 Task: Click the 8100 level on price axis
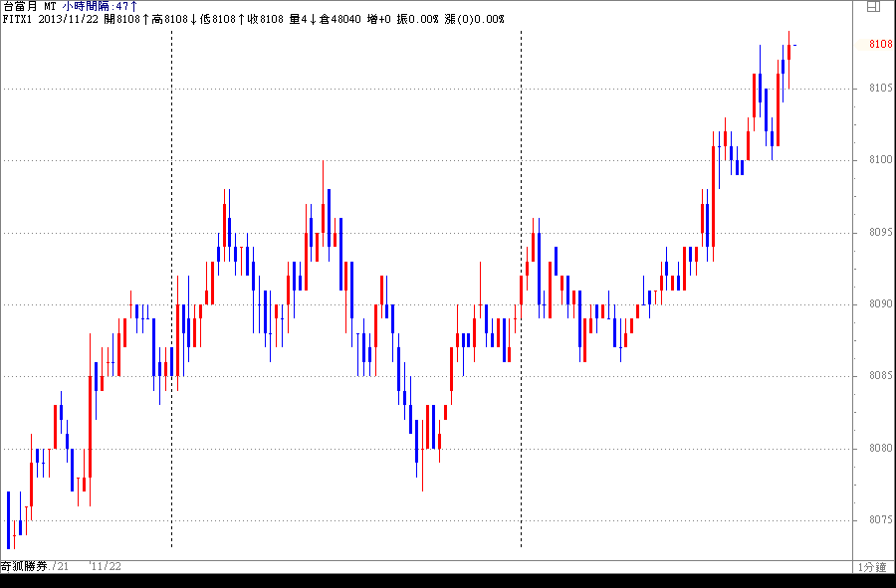pos(879,160)
